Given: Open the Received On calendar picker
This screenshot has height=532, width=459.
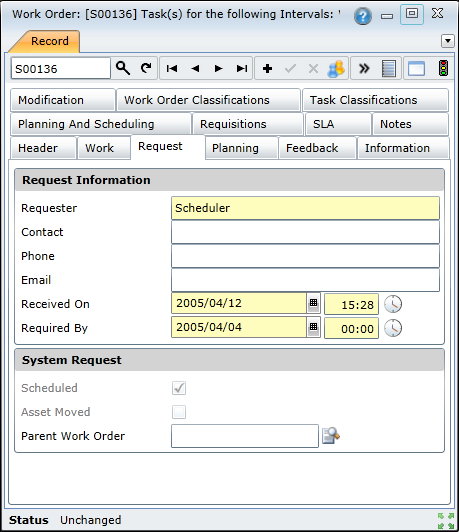Looking at the screenshot, I should coord(313,303).
